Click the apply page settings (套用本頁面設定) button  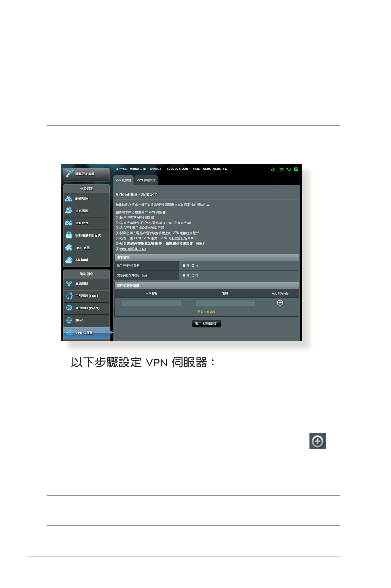pos(206,324)
